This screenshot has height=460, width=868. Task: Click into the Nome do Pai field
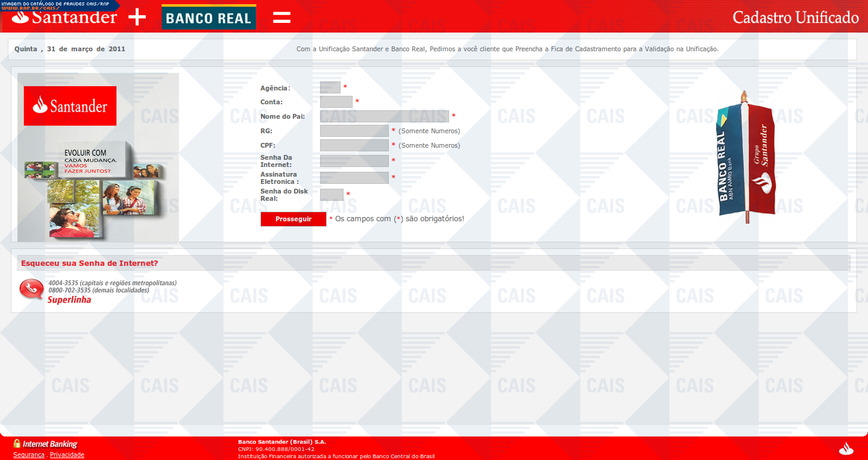(x=384, y=116)
